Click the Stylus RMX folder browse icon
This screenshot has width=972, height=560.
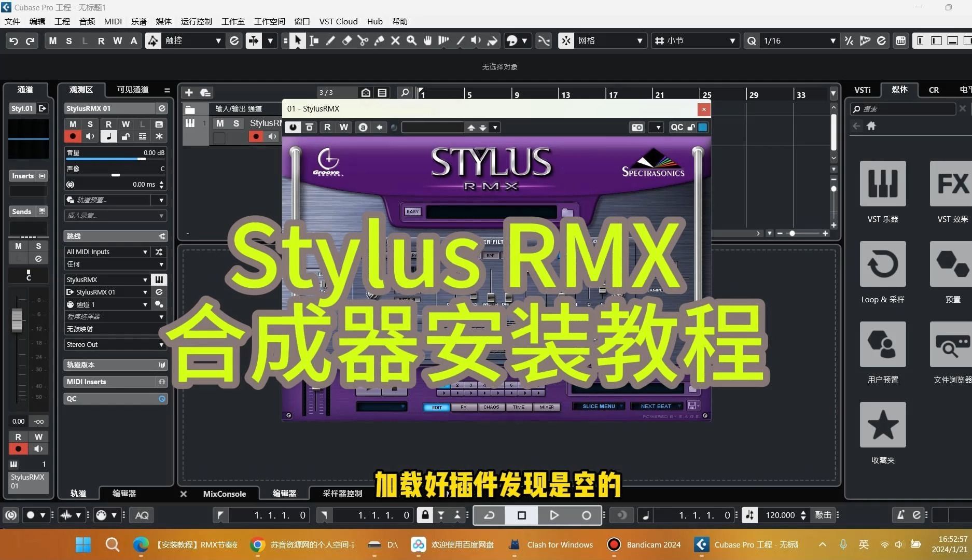pos(567,212)
